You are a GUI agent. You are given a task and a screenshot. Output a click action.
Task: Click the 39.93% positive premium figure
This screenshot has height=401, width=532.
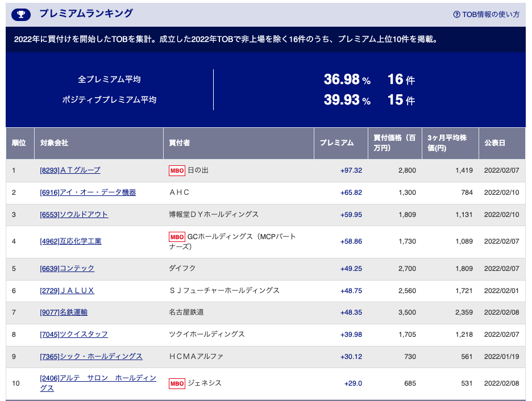347,100
